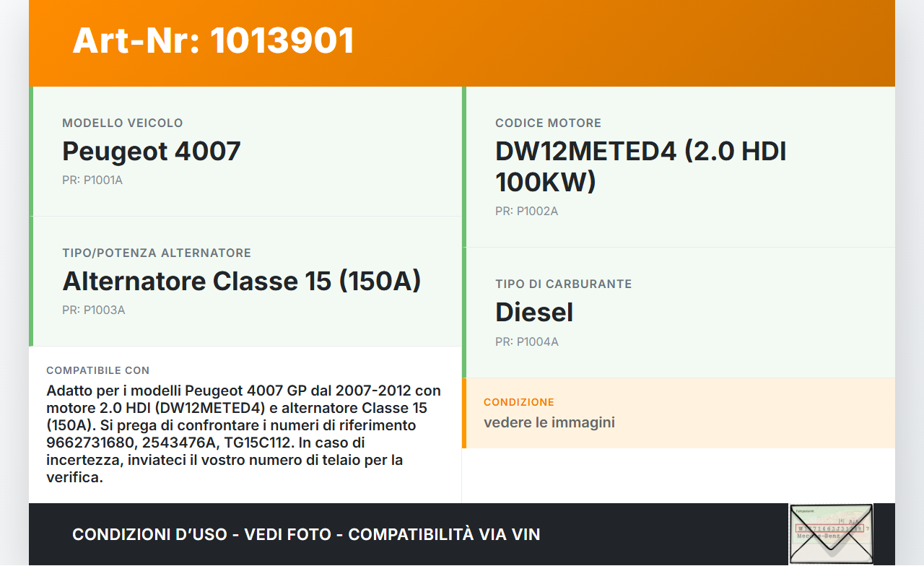Click the Modello Veicolo label

(123, 123)
